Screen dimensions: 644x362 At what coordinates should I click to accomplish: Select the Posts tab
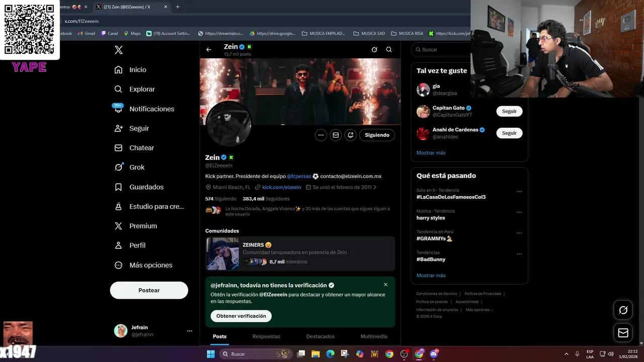coord(219,336)
